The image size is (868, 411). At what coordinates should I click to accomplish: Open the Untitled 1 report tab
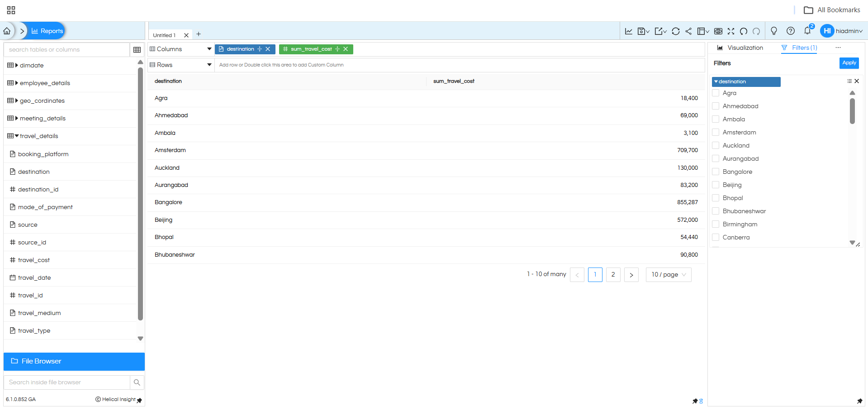pyautogui.click(x=165, y=35)
